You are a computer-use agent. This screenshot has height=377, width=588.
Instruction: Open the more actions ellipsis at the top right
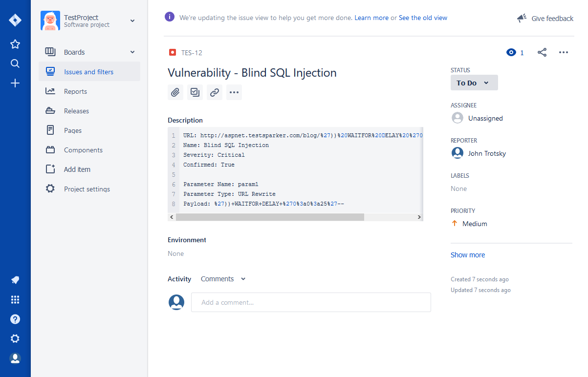point(564,52)
